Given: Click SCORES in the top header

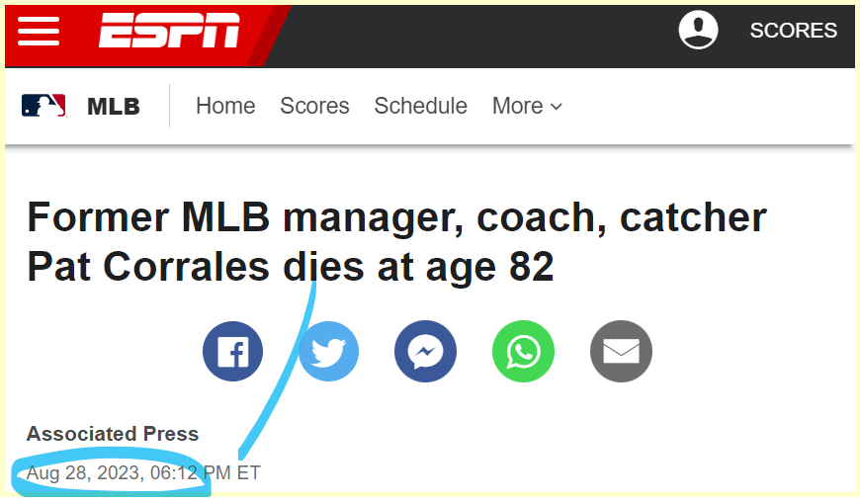Looking at the screenshot, I should point(793,31).
